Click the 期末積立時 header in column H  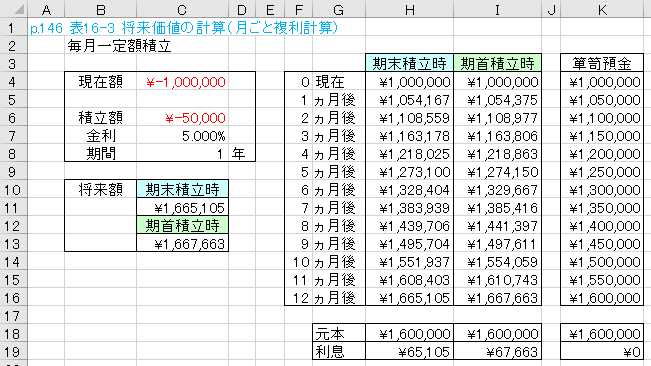pos(409,63)
